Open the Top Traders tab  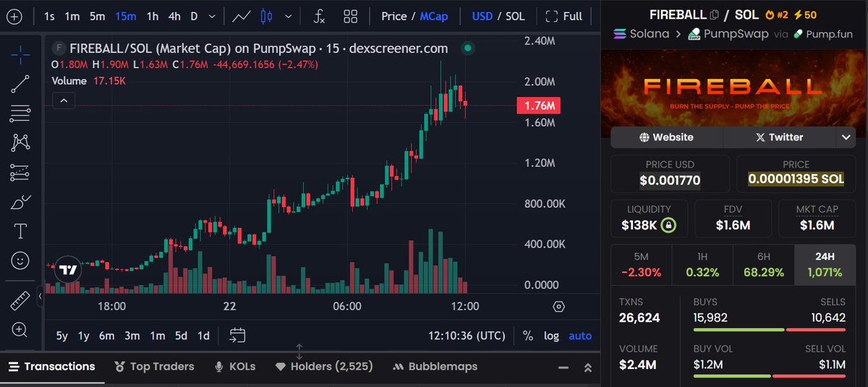[x=154, y=367]
